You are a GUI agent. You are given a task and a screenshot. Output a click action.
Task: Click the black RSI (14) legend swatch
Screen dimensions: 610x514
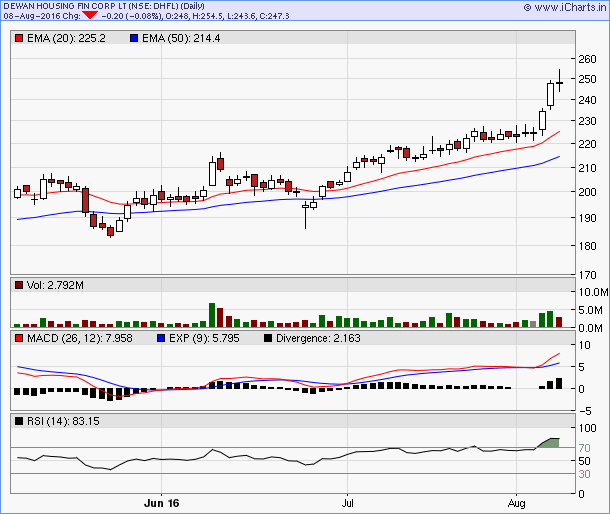point(19,421)
